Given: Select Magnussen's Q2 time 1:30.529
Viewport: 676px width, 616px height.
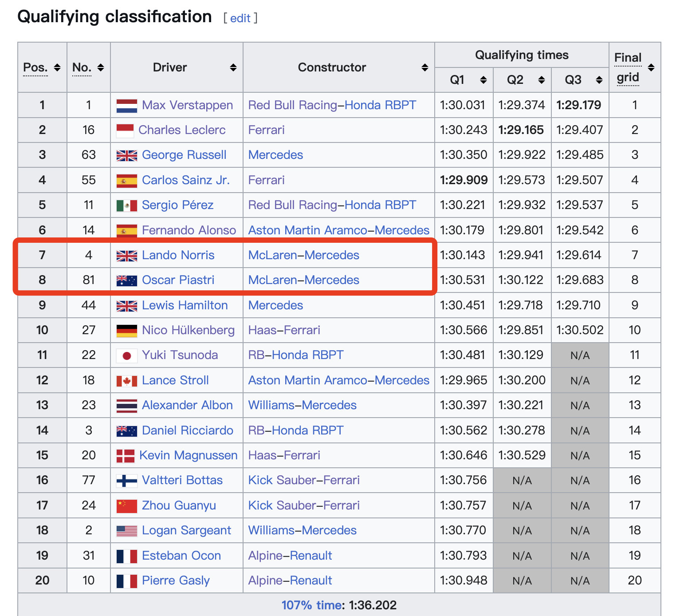Looking at the screenshot, I should pos(522,455).
